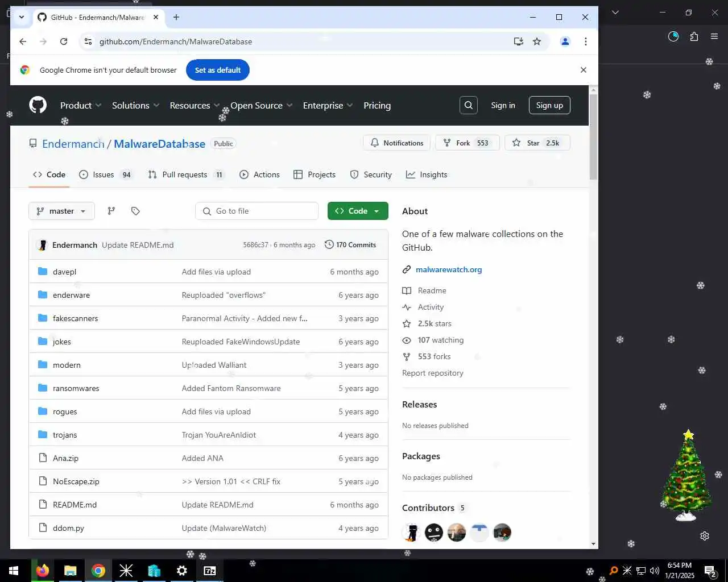Open Windows Start menu
Screen dimensions: 728x582
coord(14,571)
